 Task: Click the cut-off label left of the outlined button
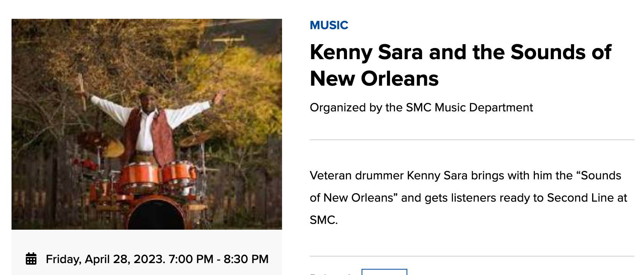coord(331,273)
